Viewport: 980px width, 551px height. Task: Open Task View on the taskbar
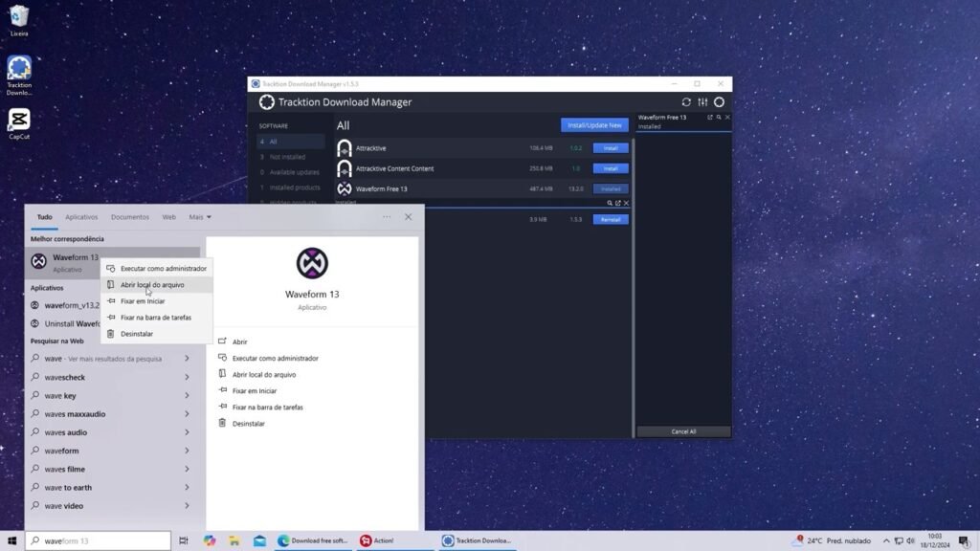[183, 540]
